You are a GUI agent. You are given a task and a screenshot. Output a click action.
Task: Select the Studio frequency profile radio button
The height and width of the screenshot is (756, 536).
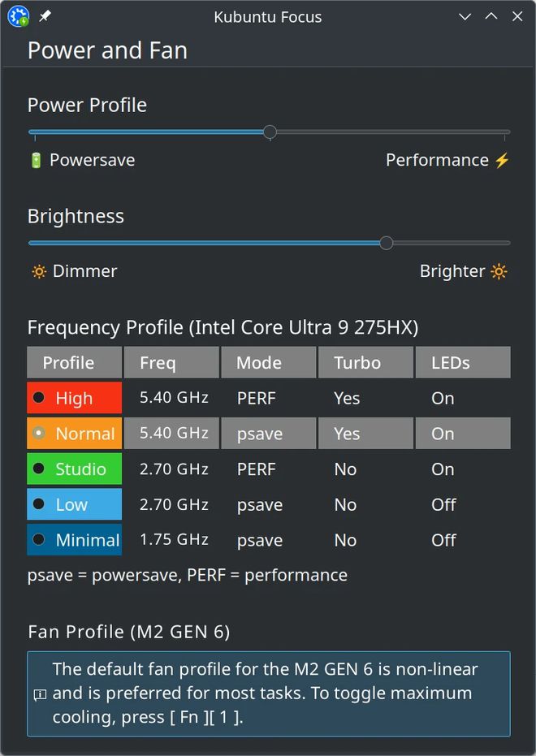point(38,469)
